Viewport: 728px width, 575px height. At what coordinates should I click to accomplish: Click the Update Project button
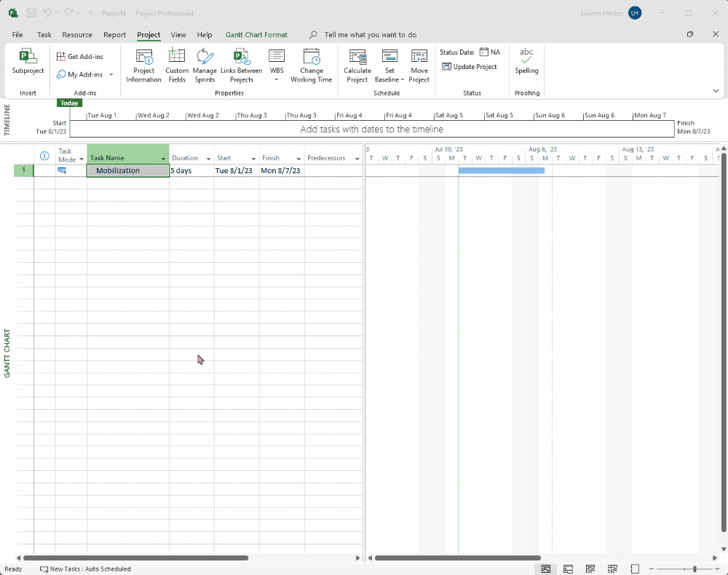[x=470, y=66]
